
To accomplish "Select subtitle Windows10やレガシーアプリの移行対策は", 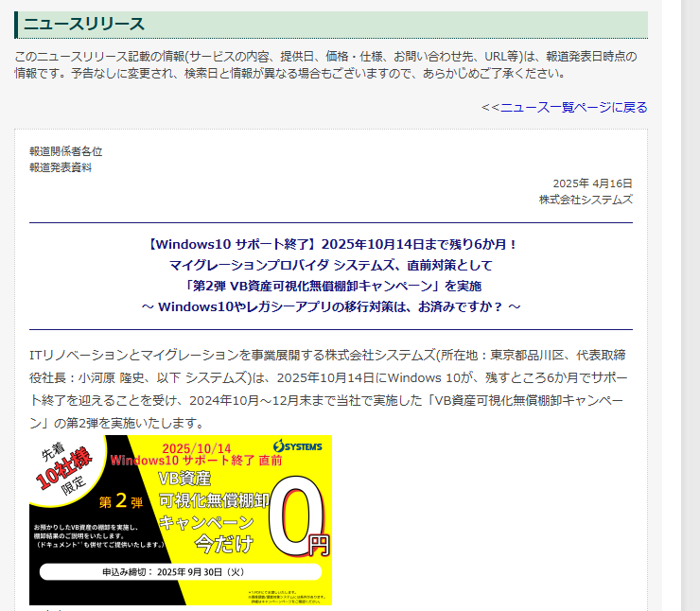I will (331, 306).
